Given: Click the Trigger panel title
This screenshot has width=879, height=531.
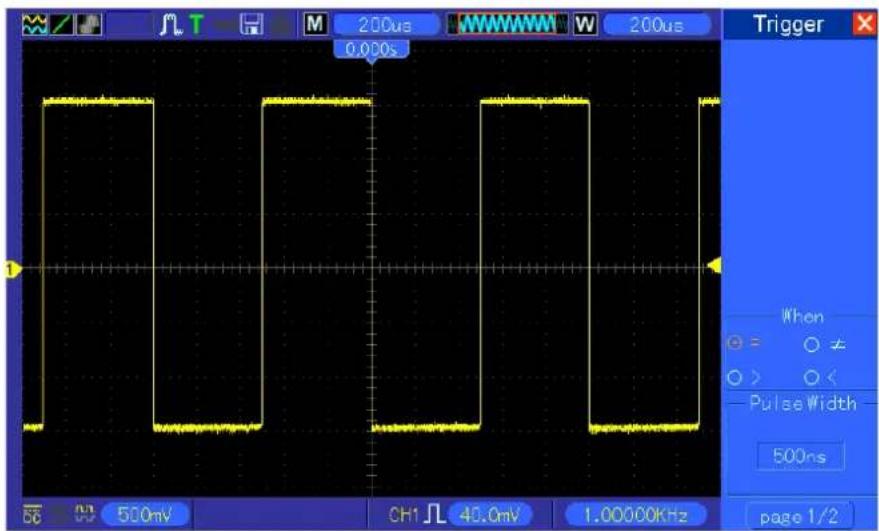Looking at the screenshot, I should 788,24.
